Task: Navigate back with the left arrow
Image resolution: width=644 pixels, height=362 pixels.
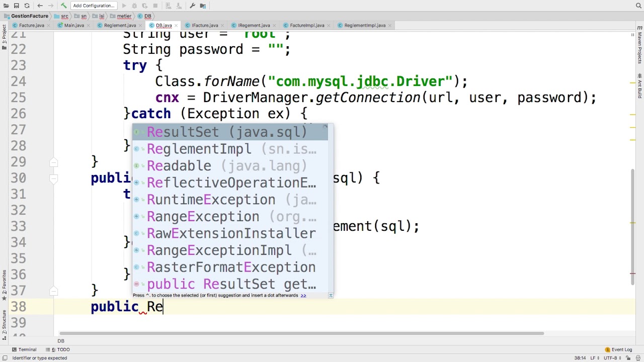Action: click(40, 6)
